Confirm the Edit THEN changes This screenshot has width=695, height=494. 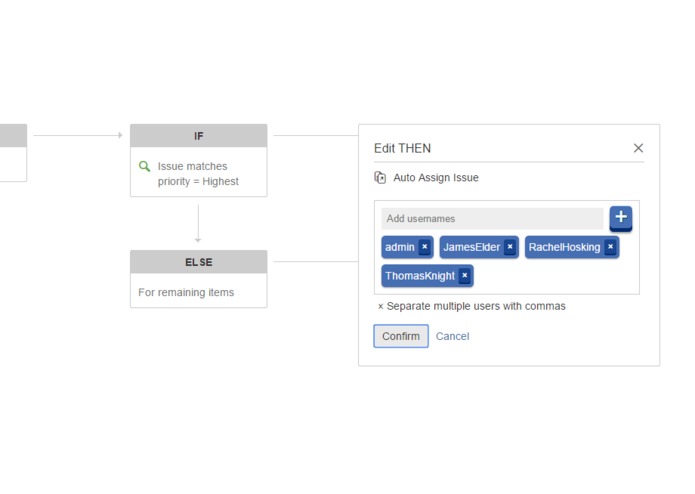pos(401,336)
